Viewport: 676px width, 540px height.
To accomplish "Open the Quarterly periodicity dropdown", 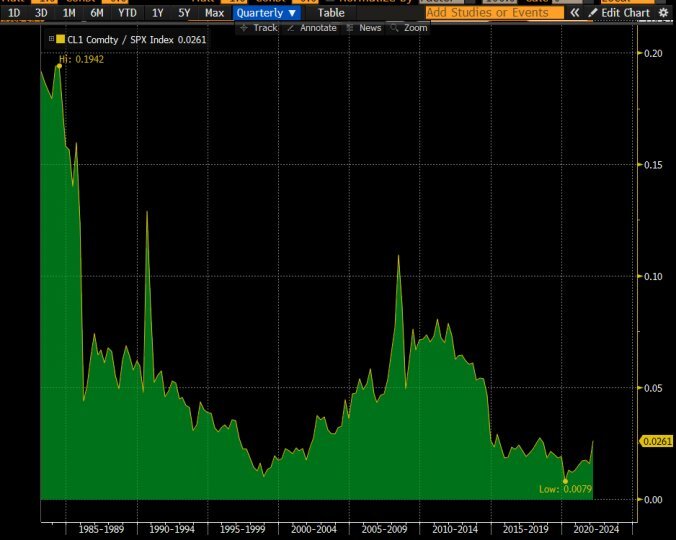I will click(266, 13).
